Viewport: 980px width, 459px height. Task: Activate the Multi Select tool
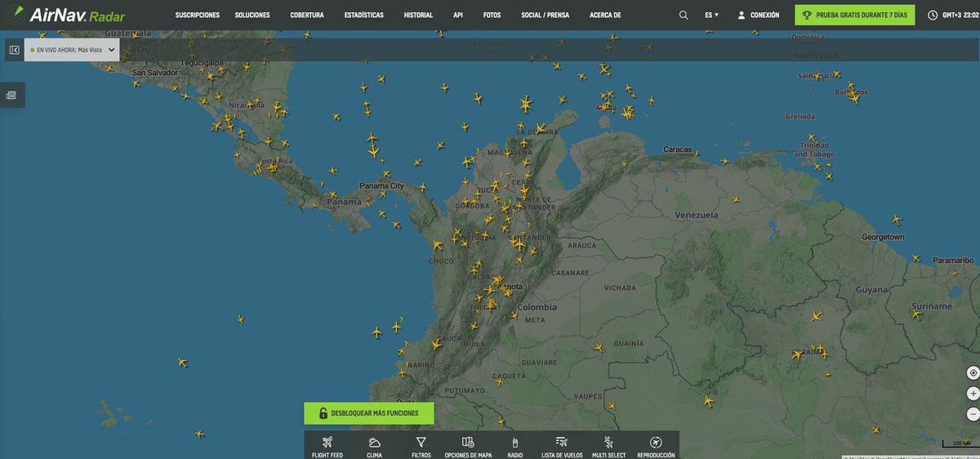pyautogui.click(x=609, y=446)
